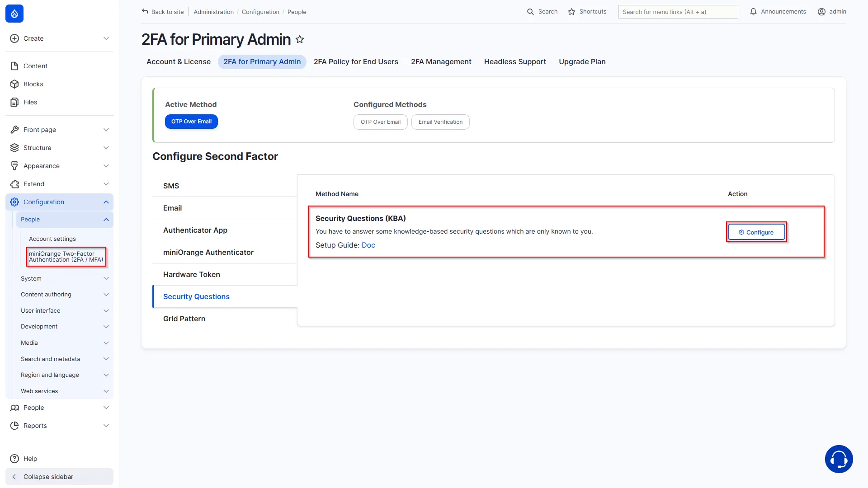Image resolution: width=868 pixels, height=488 pixels.
Task: Open the Configuration breadcrumb link
Action: point(260,12)
